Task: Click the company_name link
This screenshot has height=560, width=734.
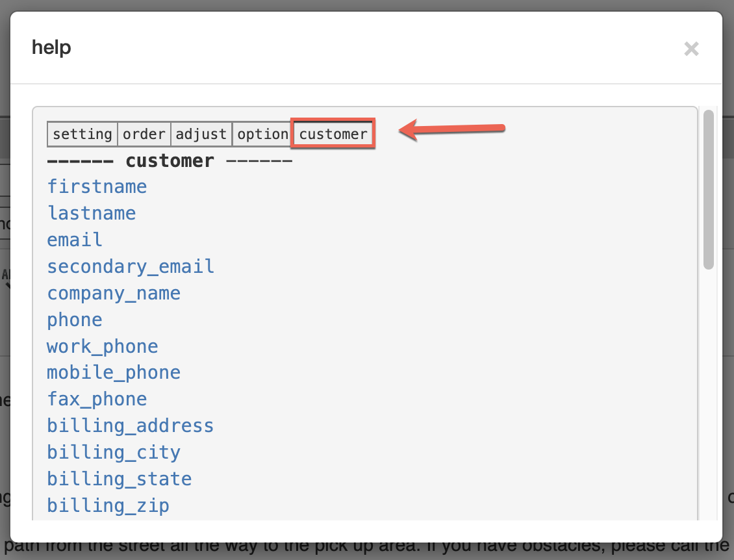Action: coord(114,294)
